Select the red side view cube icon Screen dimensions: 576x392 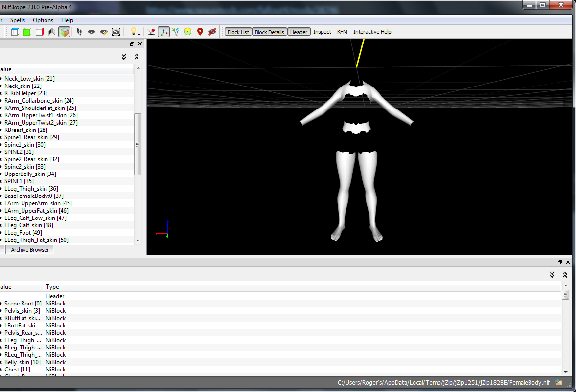40,32
